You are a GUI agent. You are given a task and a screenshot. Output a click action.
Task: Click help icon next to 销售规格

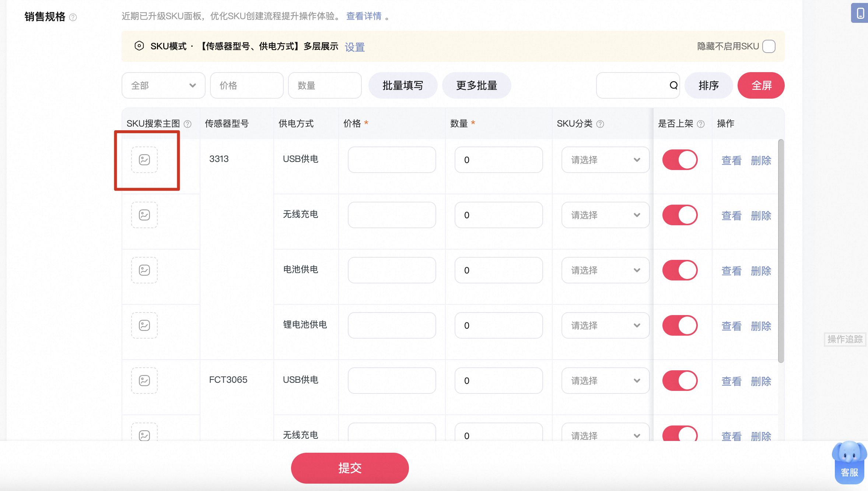(73, 17)
